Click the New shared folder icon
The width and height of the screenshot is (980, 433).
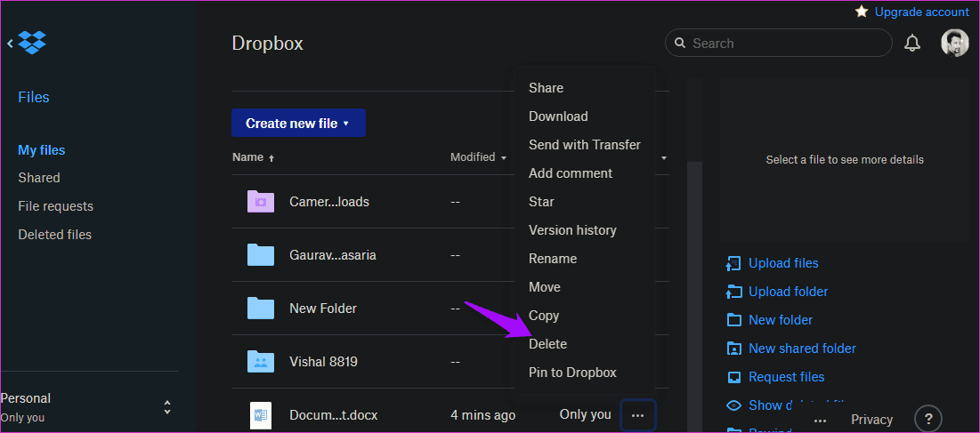733,349
